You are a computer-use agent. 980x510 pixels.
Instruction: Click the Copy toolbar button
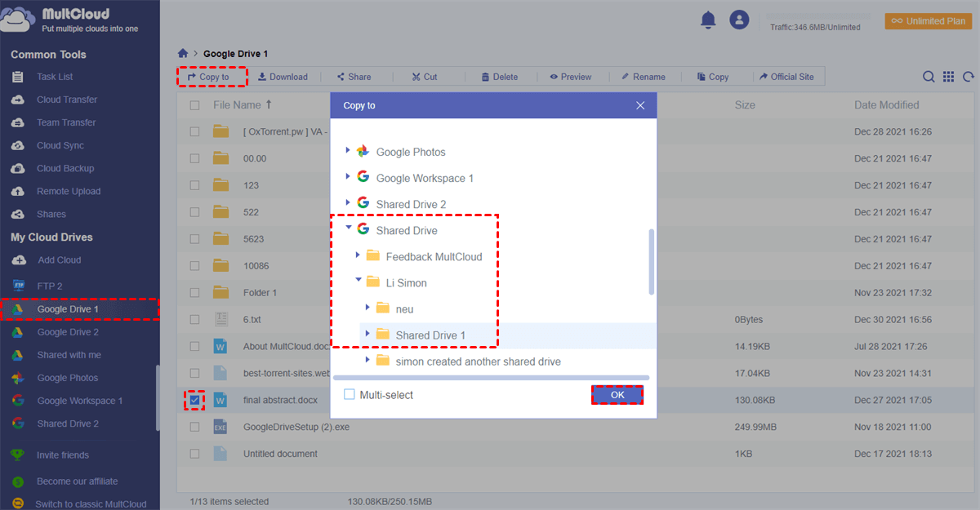(713, 77)
